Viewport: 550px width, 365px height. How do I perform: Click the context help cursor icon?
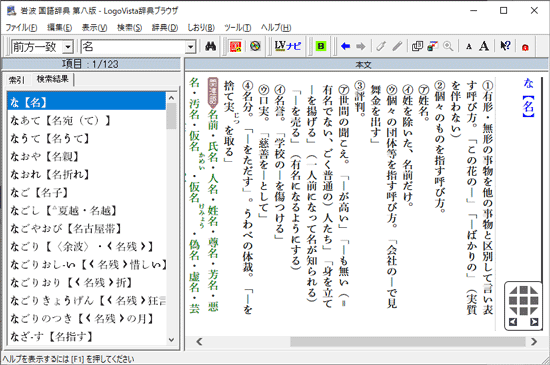coord(505,46)
